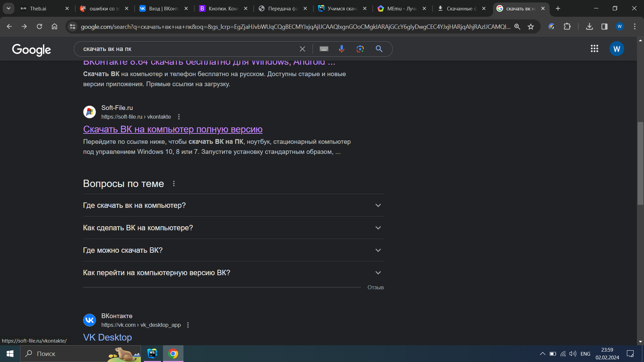Open the Google account W avatar
The width and height of the screenshot is (644, 362).
click(x=616, y=49)
